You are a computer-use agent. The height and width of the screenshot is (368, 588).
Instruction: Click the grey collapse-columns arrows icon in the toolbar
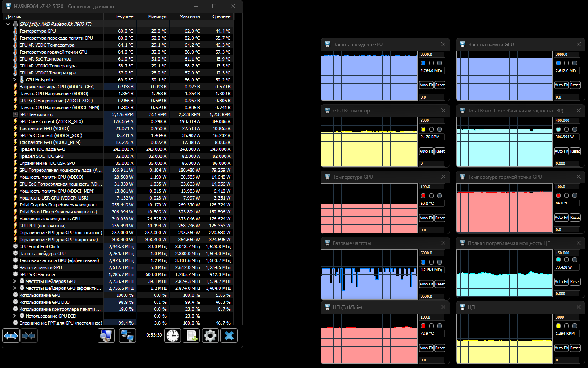29,336
